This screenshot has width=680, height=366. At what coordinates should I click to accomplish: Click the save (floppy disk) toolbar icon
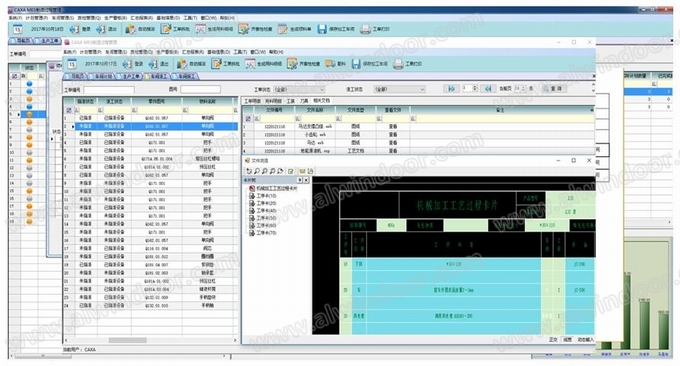[x=356, y=64]
